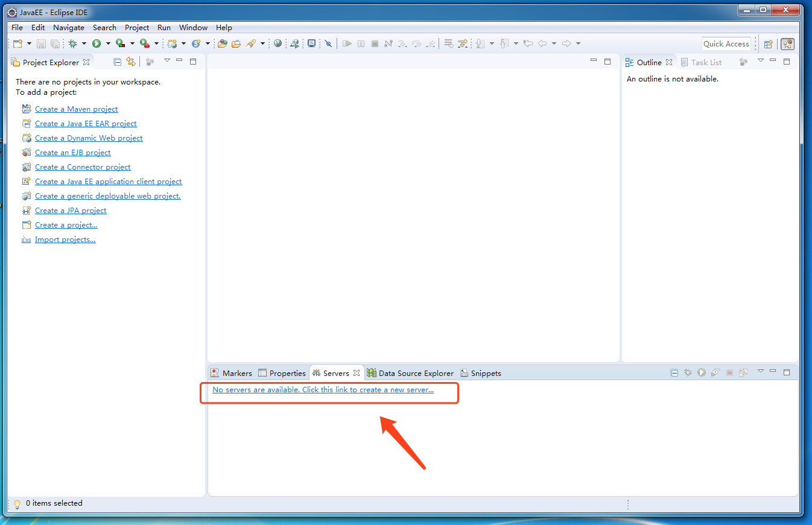Click the Suspend debug icon

(361, 43)
